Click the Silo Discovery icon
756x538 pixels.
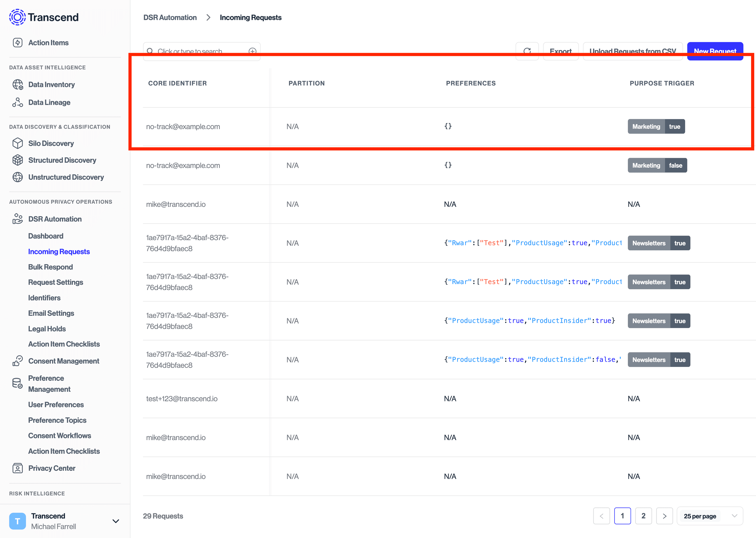(x=18, y=143)
